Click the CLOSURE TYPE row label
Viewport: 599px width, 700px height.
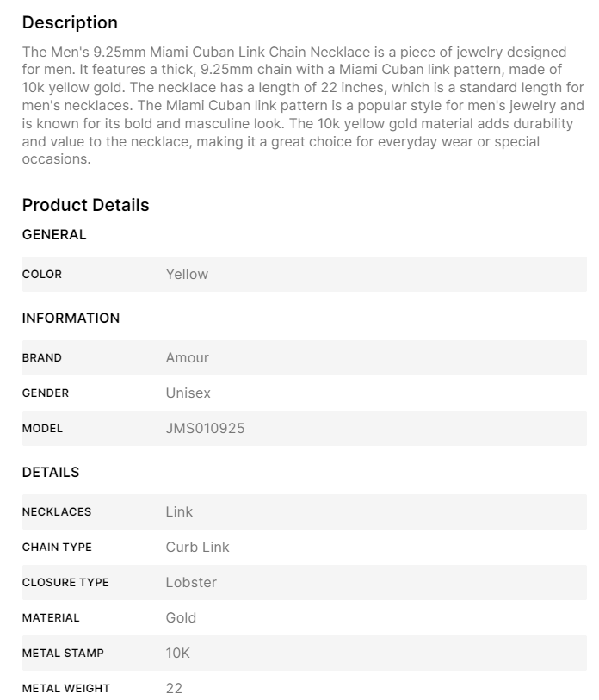[x=65, y=583]
